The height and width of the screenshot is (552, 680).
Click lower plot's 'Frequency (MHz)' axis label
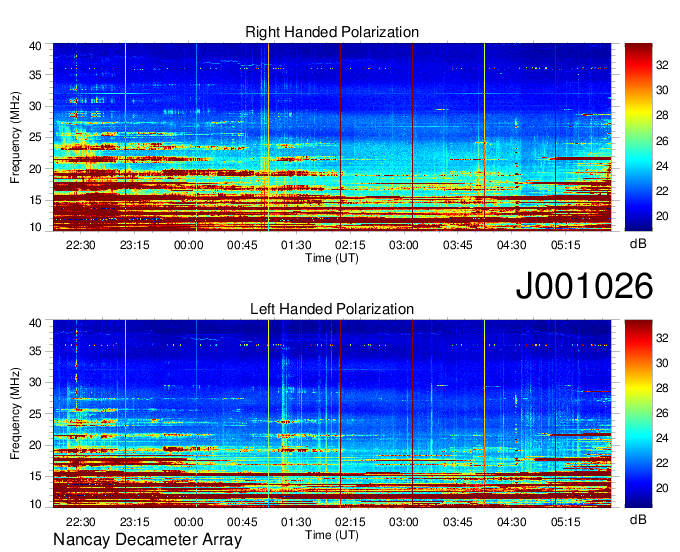(x=15, y=414)
